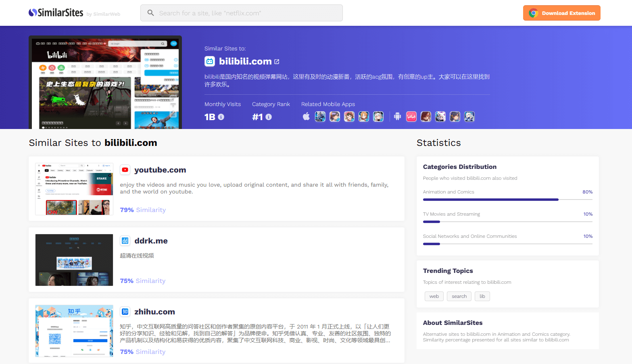Click the Apple iOS apps icon
632x364 pixels.
coord(306,116)
